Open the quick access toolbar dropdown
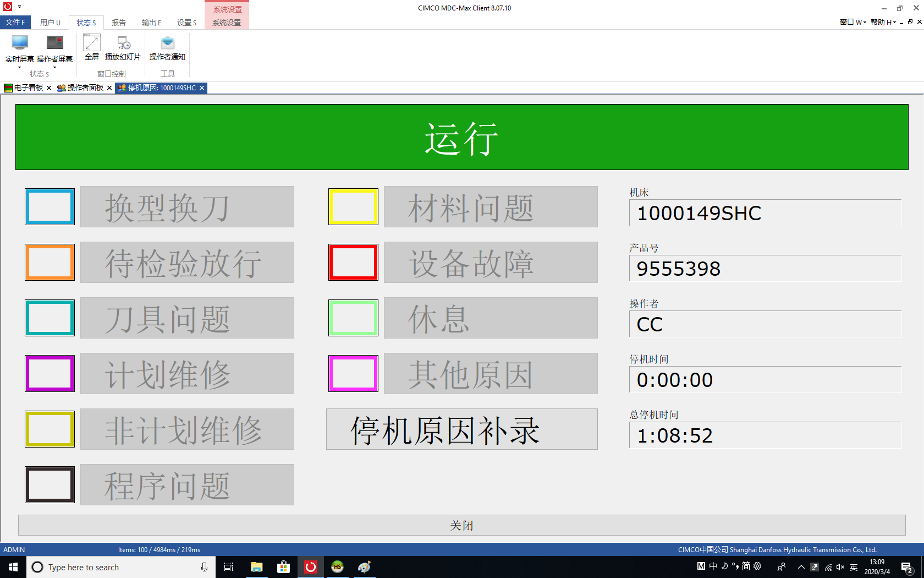Image resolution: width=924 pixels, height=578 pixels. click(19, 7)
